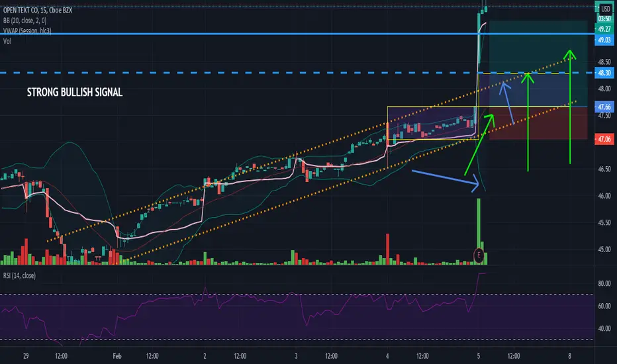
Task: Click the 49.27 green price label
Action: (604, 29)
